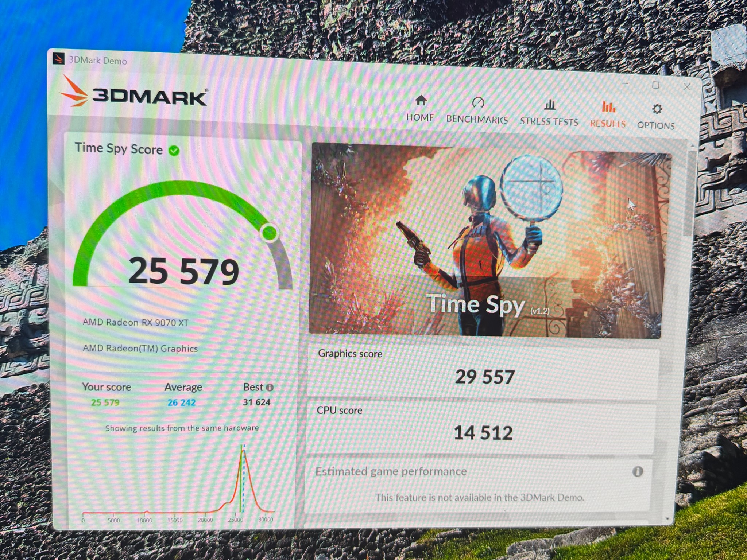Click the 3DMark logo
This screenshot has height=560, width=747.
(x=133, y=92)
